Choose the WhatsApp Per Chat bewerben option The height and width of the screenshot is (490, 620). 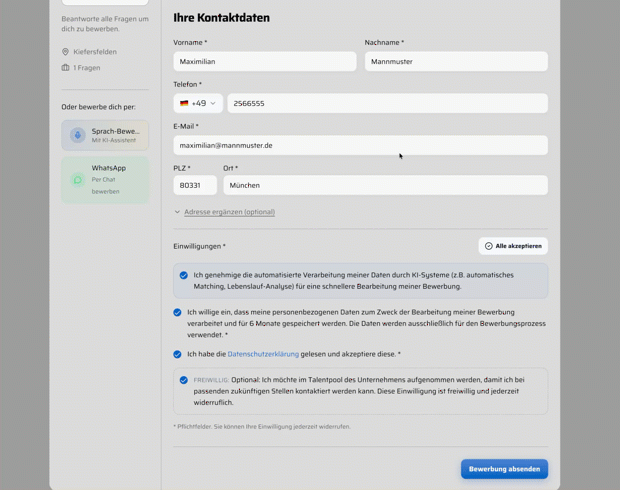point(105,180)
